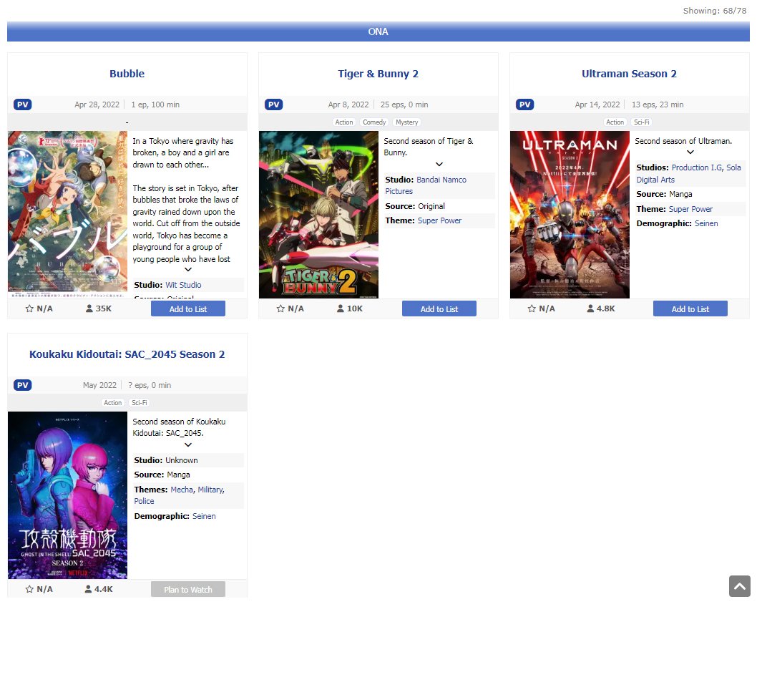Image resolution: width=757 pixels, height=700 pixels.
Task: Click the '? eps, 0 min' text
Action: 150,386
